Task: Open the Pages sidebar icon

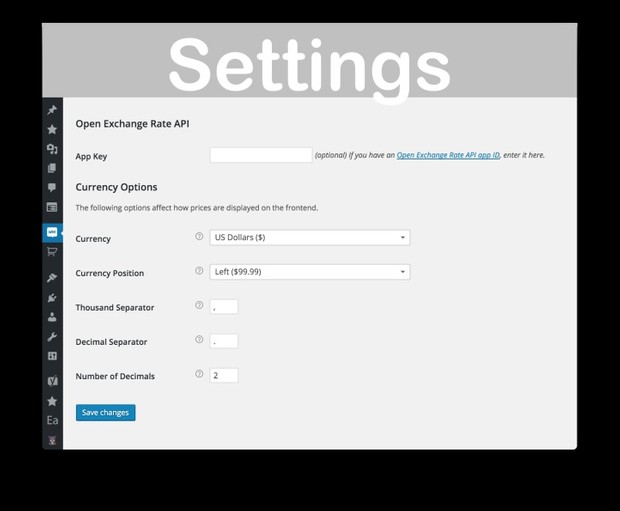Action: [x=52, y=168]
